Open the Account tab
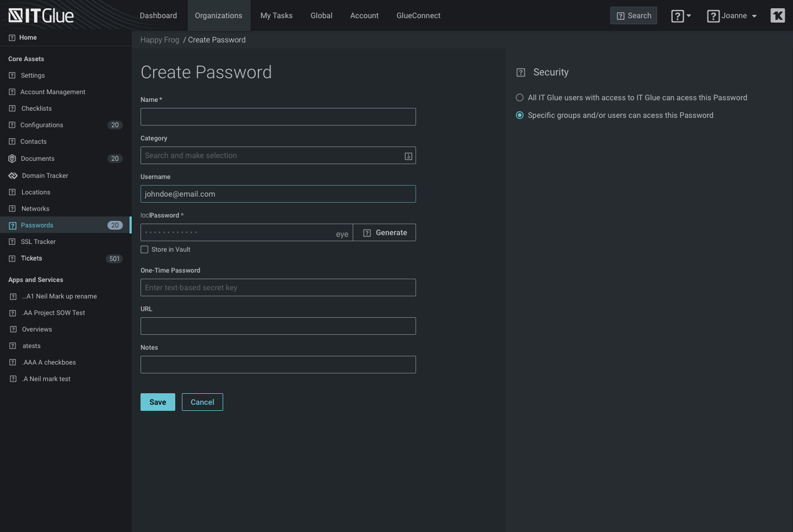 point(365,15)
